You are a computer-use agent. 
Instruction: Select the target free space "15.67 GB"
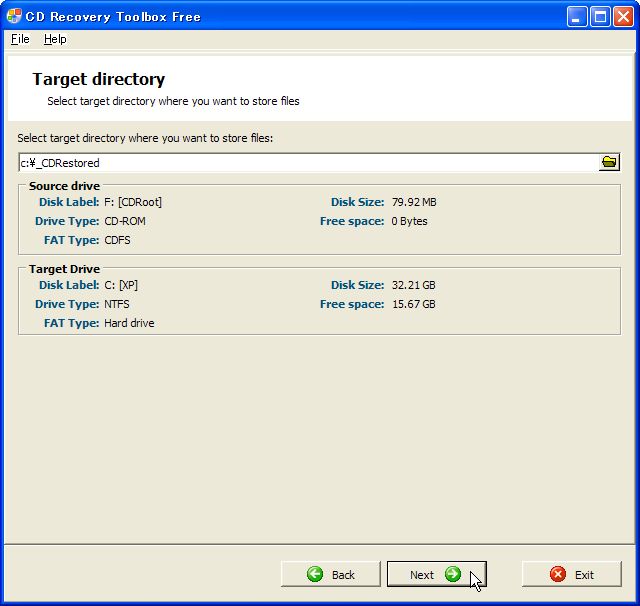click(x=413, y=304)
